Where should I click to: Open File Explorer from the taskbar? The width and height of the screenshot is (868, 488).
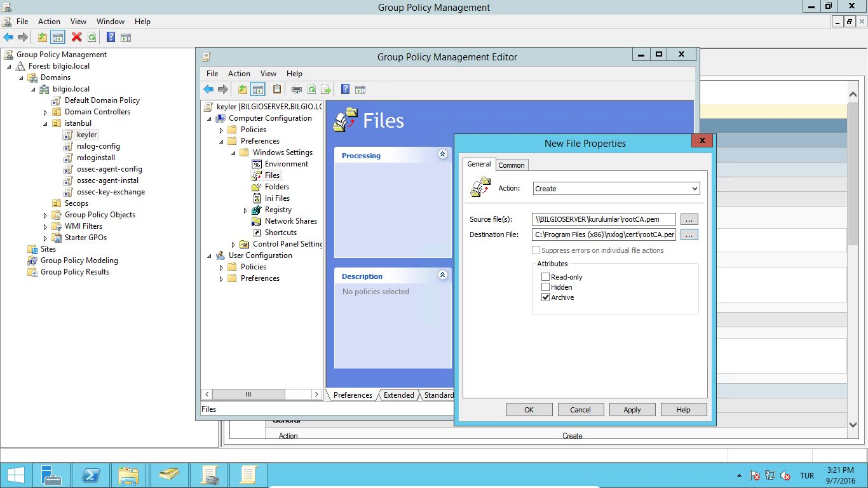pyautogui.click(x=129, y=475)
